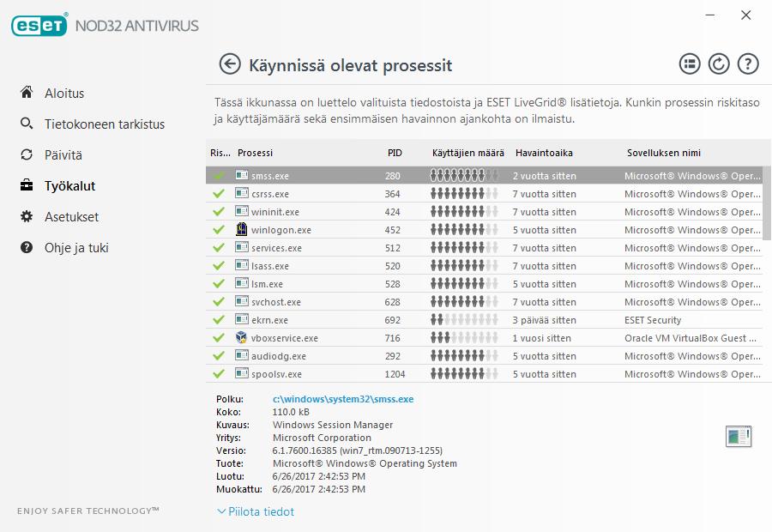Image resolution: width=772 pixels, height=532 pixels.
Task: Click the gear icon beside Asetukset
Action: coord(27,216)
